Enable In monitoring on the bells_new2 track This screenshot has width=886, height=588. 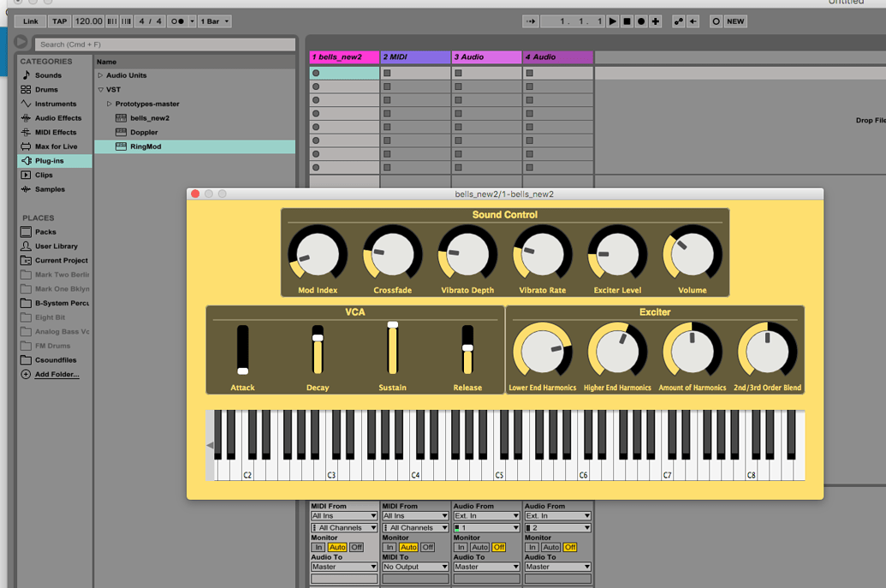(317, 546)
